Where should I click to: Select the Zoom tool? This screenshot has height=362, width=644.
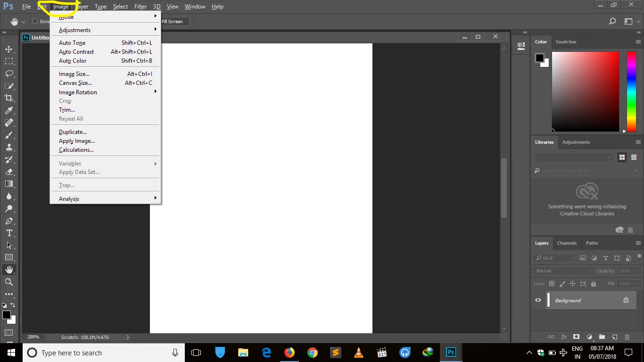[x=9, y=282]
